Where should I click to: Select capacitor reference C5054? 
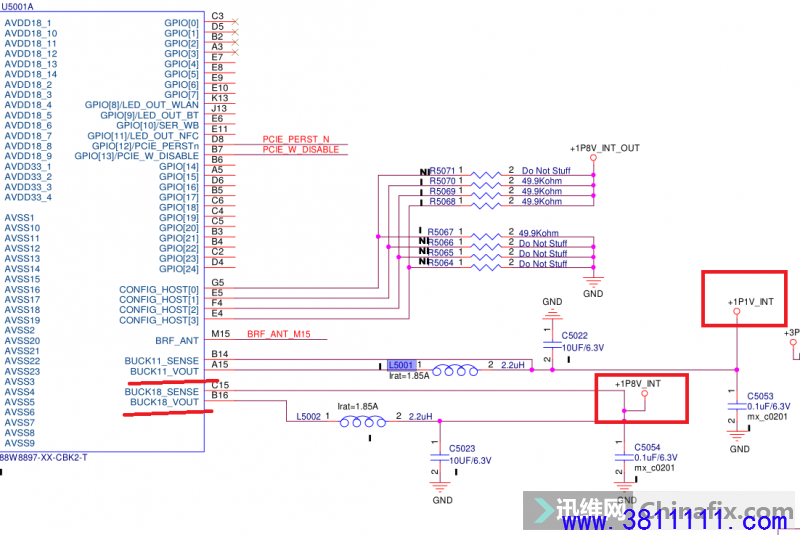point(647,447)
